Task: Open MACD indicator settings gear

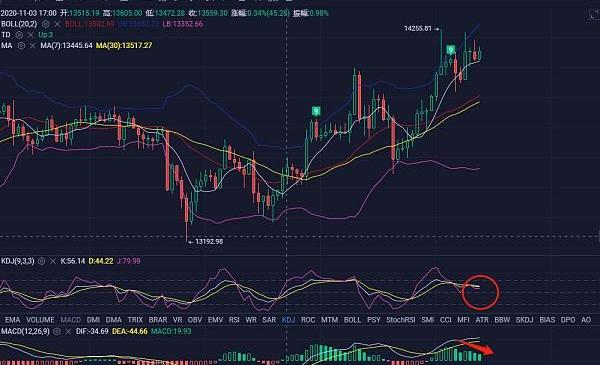Action: coord(57,331)
